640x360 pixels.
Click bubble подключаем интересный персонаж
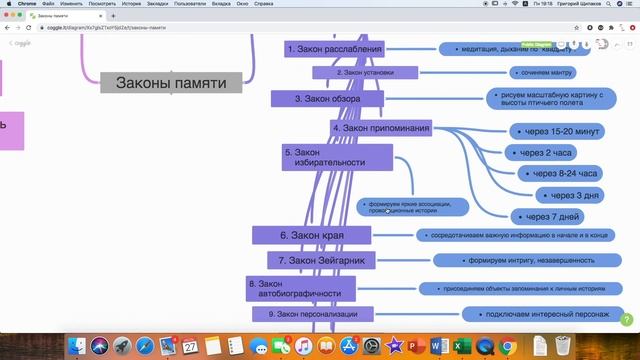[x=543, y=314]
